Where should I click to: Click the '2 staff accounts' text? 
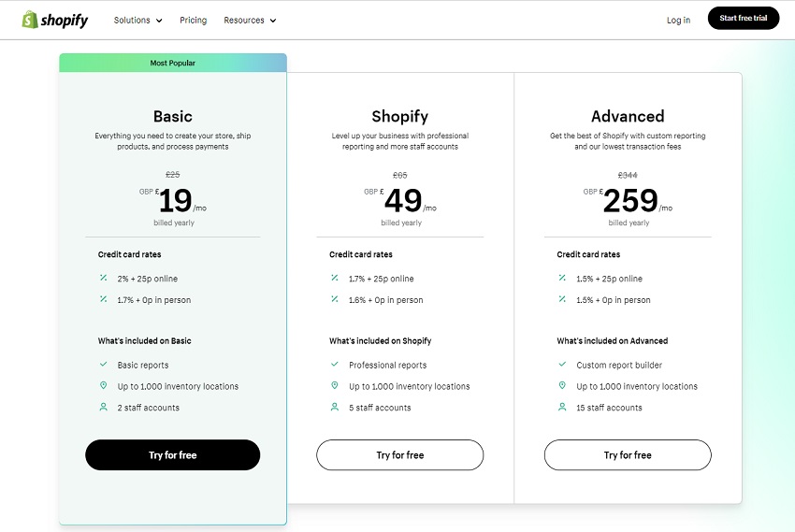[x=149, y=408]
